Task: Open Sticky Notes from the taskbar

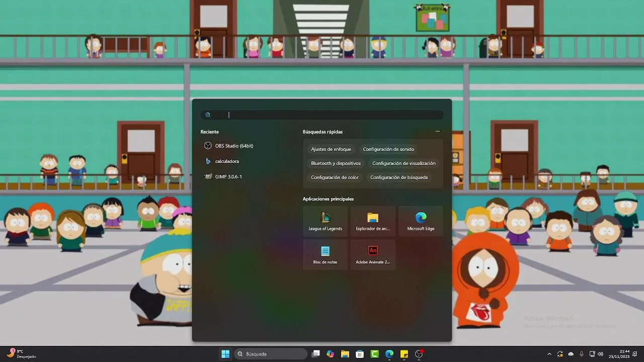Action: [404, 354]
